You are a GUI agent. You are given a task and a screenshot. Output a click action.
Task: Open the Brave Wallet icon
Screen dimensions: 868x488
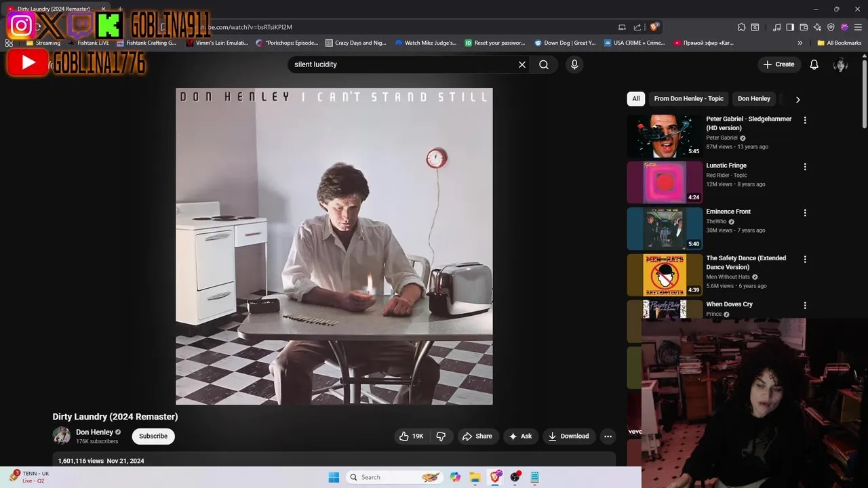804,27
